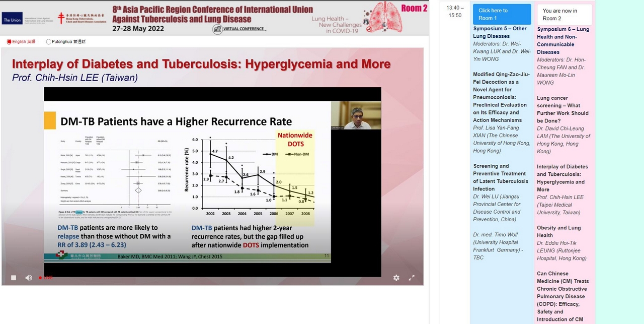Screen dimensions: 644x324
Task: Stop the live video stream
Action: coord(14,278)
